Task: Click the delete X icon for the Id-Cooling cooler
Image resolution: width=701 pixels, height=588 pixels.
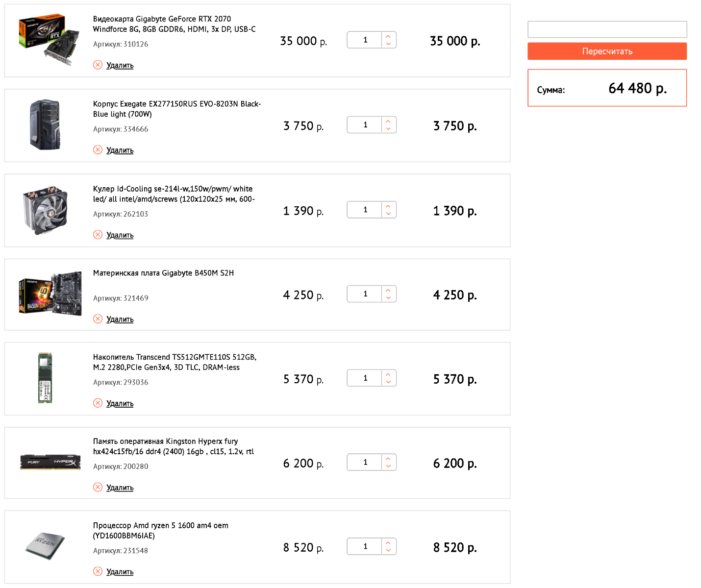Action: 98,235
